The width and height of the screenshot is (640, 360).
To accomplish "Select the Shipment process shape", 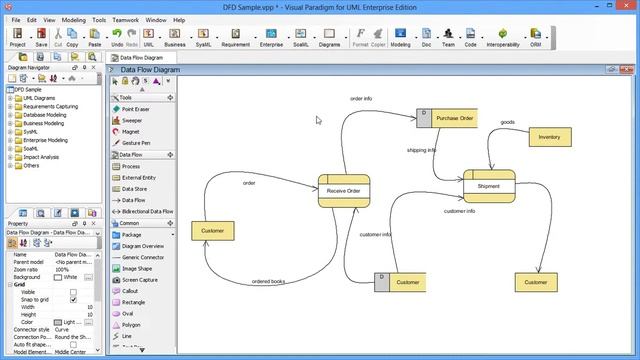I will 489,186.
